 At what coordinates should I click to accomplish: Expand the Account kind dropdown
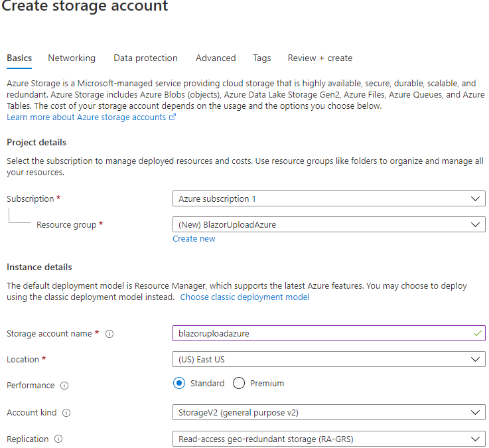click(x=328, y=412)
